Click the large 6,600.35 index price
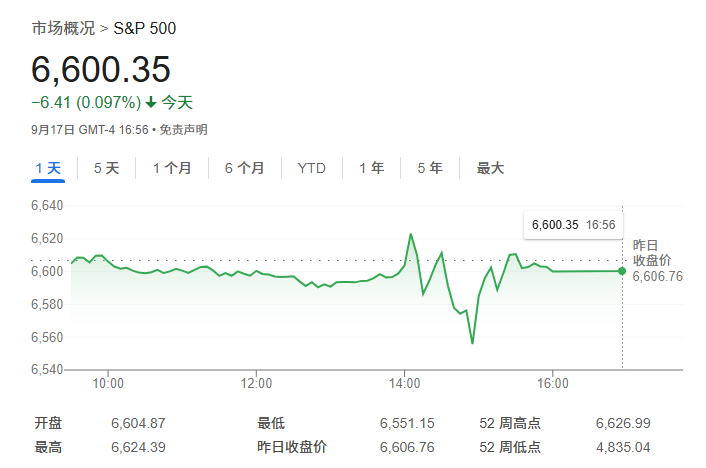706x468 pixels. (x=101, y=69)
